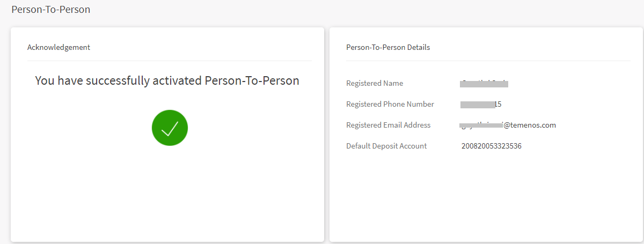Select the Registered Phone Number label

[390, 104]
